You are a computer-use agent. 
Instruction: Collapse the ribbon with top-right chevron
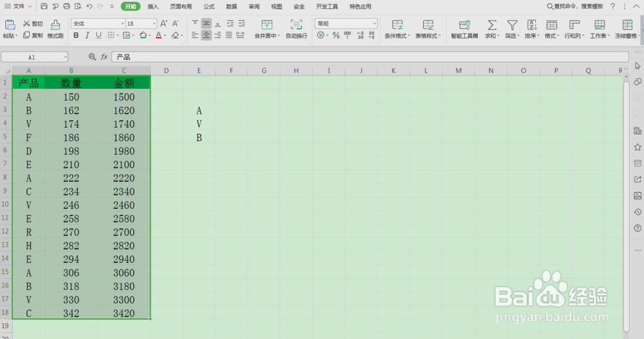tap(636, 6)
